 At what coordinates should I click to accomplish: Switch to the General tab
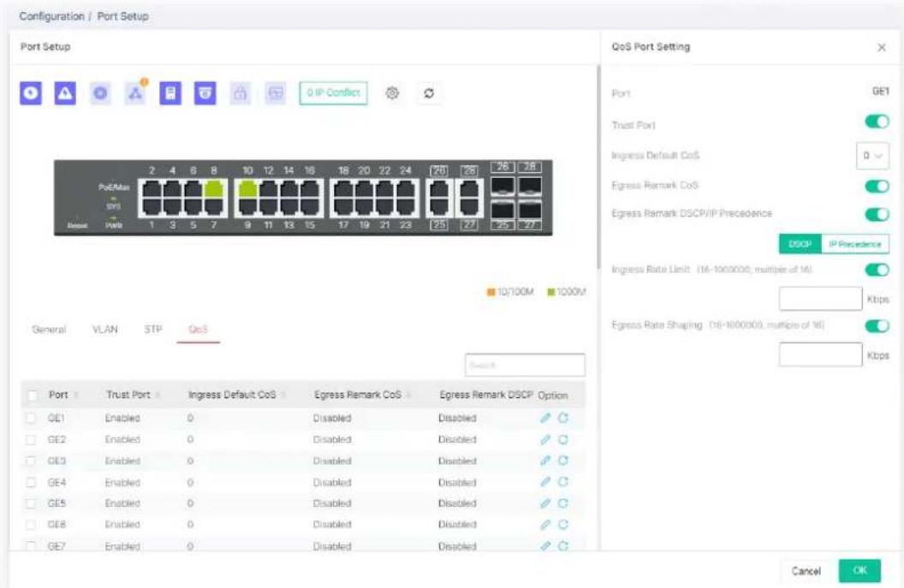click(49, 330)
